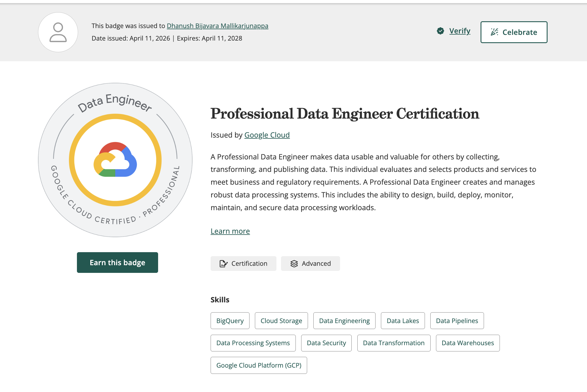Open the Data Engineer badge image
This screenshot has height=392, width=587.
[x=115, y=160]
